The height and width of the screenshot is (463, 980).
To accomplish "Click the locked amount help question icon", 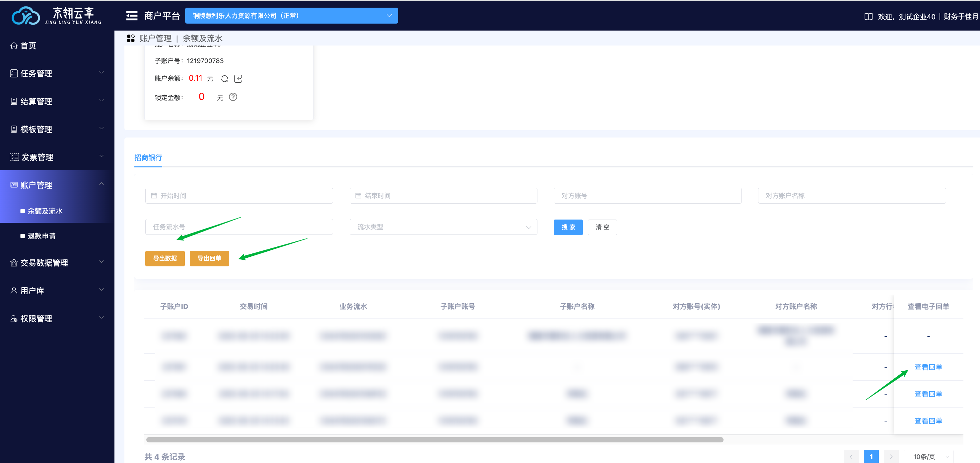I will pos(233,97).
